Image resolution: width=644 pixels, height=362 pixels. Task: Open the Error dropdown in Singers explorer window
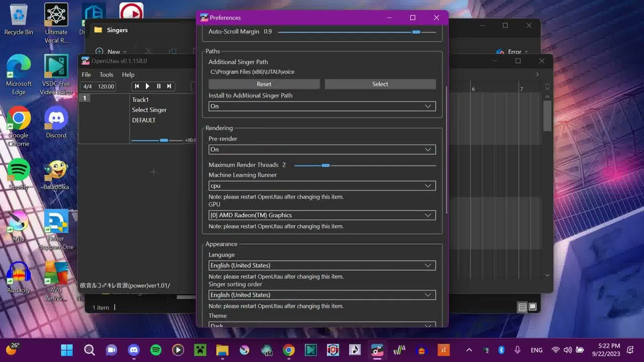click(512, 52)
